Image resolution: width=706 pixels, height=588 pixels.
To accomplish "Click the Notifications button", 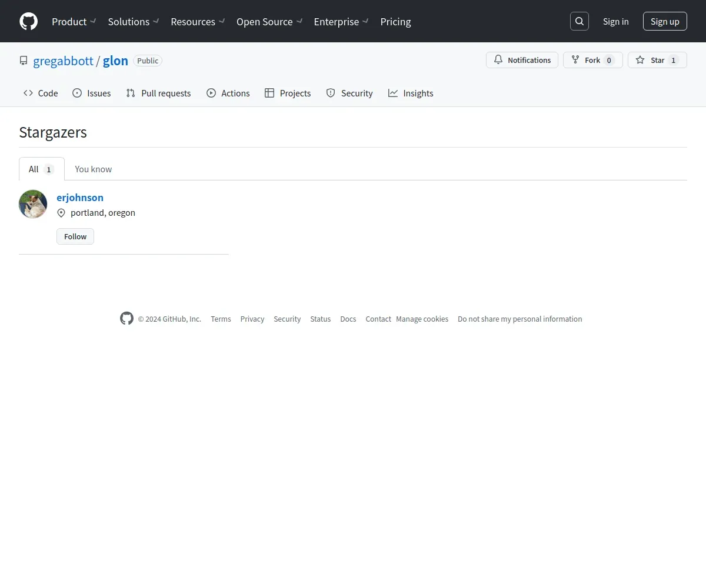I will coord(522,60).
